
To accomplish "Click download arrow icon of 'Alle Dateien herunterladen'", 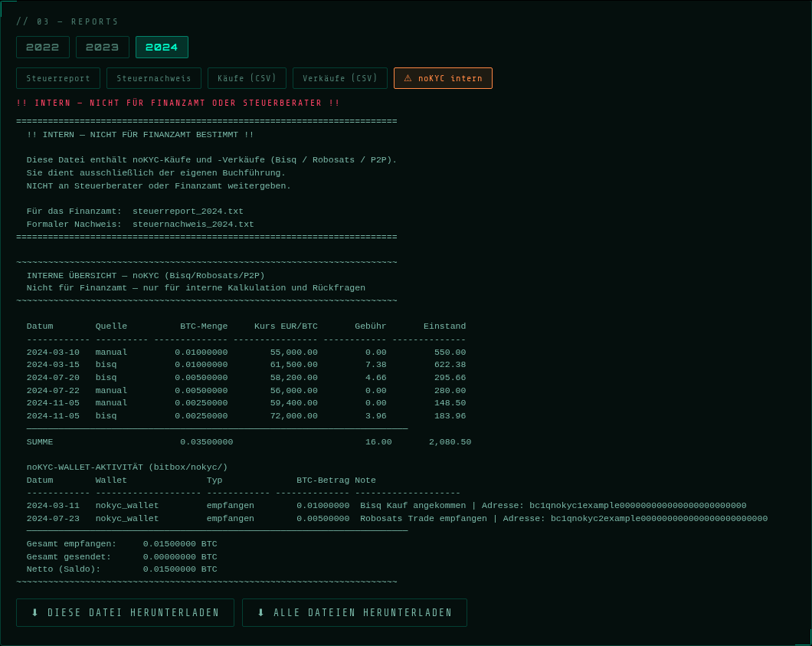I will (261, 613).
